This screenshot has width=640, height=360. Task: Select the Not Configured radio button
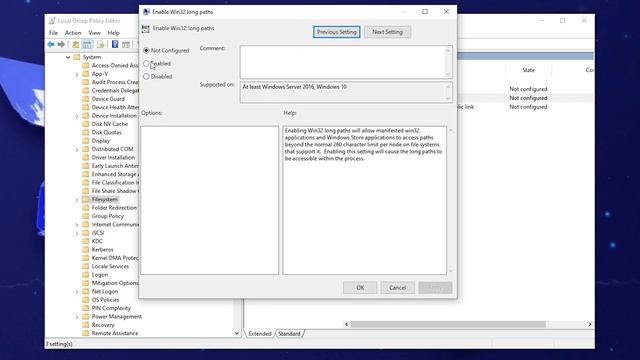click(x=146, y=50)
